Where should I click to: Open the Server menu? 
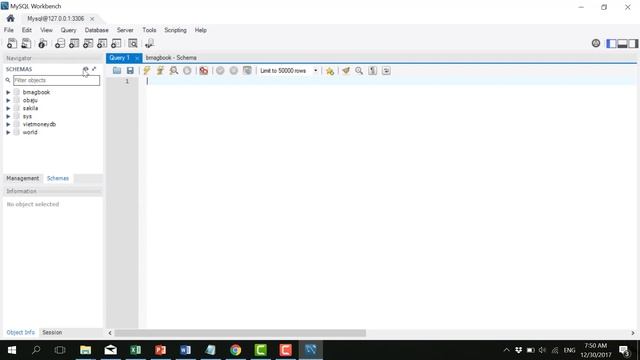pyautogui.click(x=125, y=30)
